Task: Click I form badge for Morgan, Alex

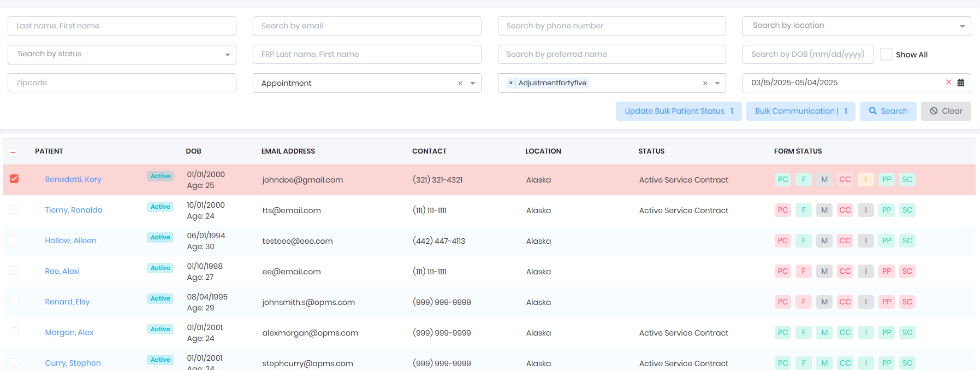Action: pyautogui.click(x=866, y=332)
